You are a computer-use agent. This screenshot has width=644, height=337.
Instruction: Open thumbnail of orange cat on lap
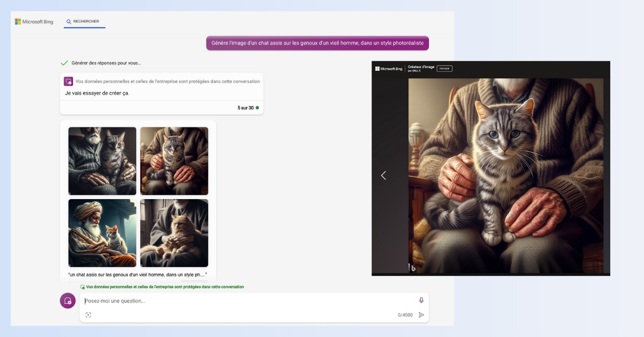pyautogui.click(x=174, y=233)
